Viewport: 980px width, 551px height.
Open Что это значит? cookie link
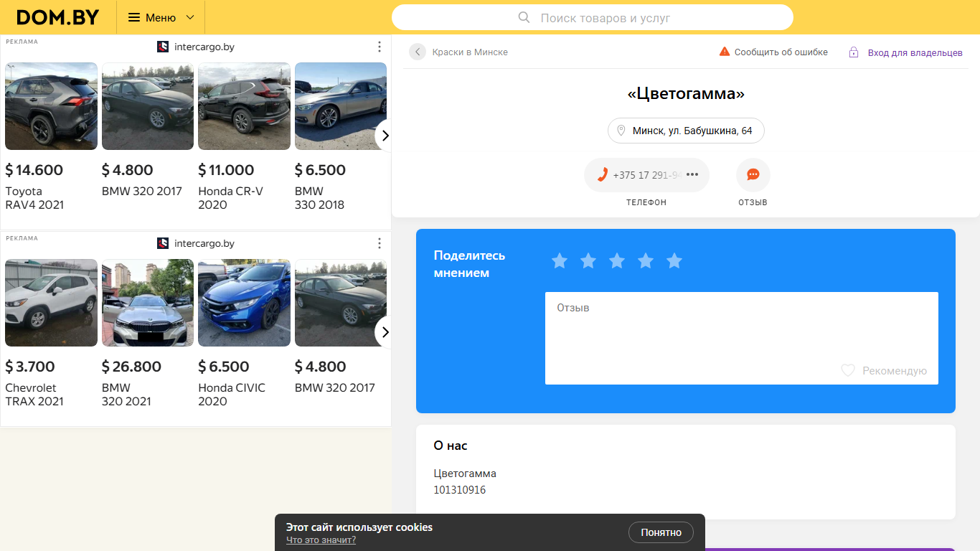click(321, 540)
